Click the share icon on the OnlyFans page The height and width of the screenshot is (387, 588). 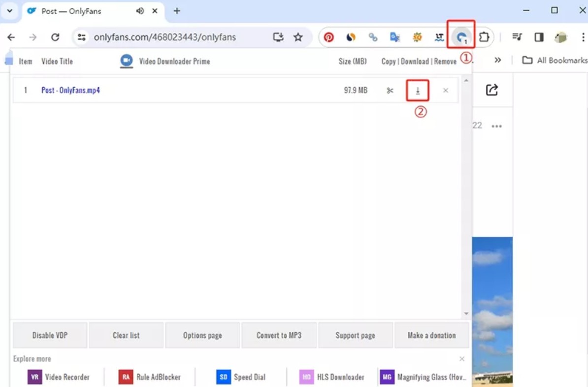491,90
